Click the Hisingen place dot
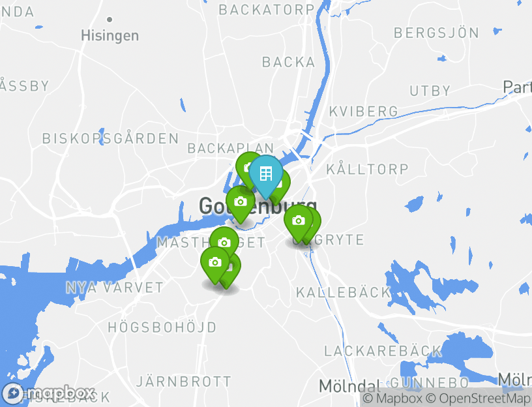 (x=110, y=20)
